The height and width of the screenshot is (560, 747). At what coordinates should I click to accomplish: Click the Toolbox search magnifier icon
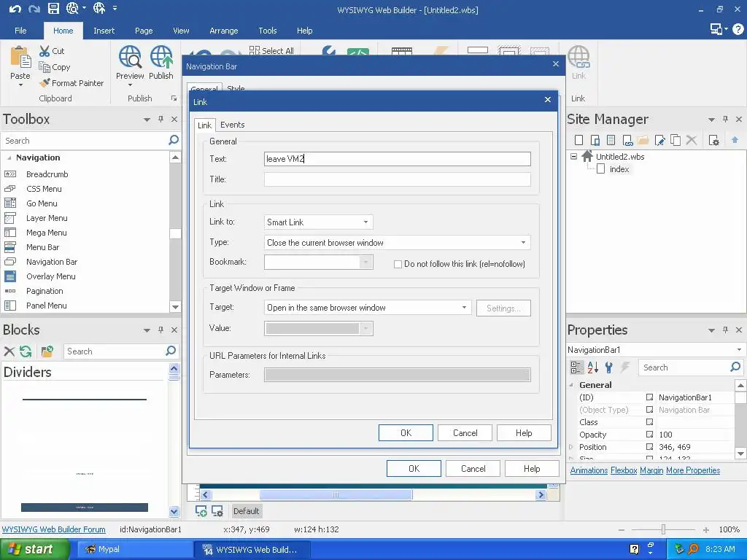[x=174, y=140]
